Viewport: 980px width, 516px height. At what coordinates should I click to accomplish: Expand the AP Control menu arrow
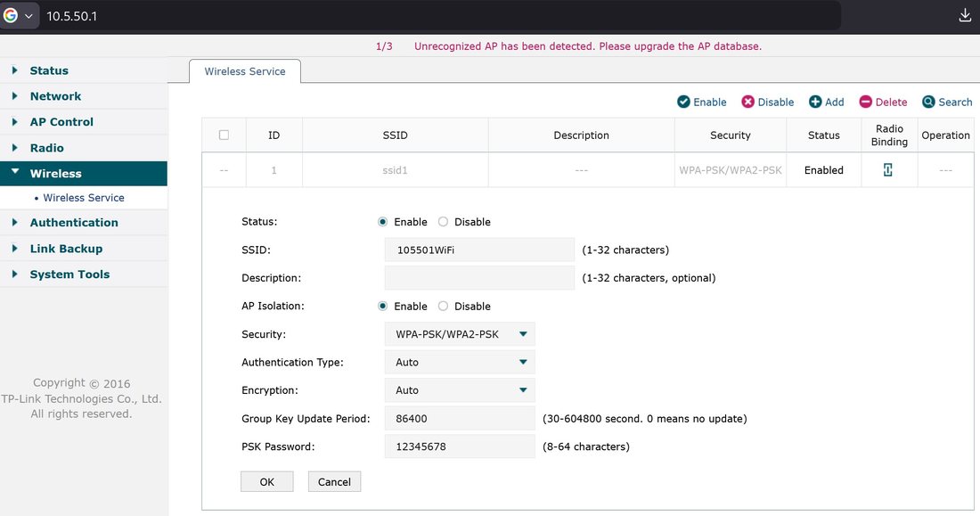pyautogui.click(x=14, y=121)
